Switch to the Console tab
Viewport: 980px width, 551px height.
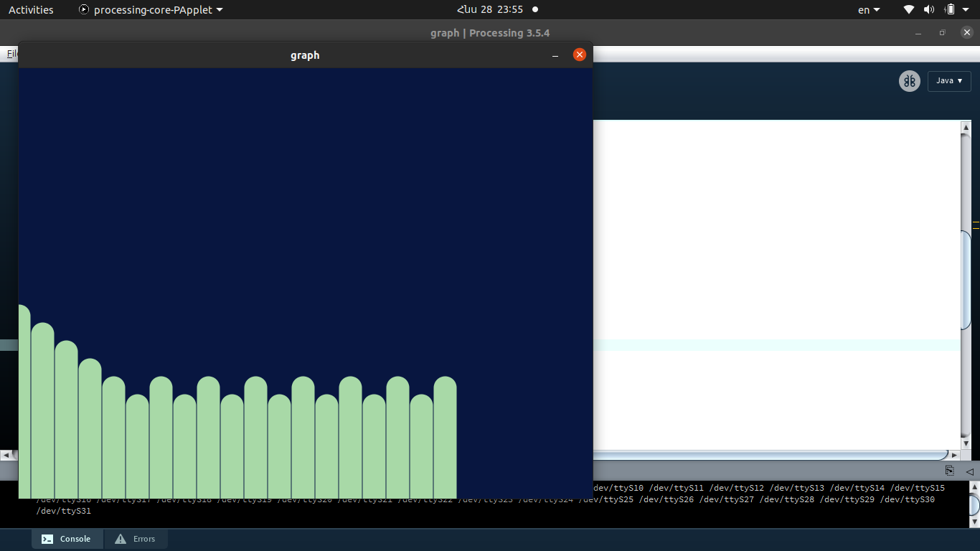[x=67, y=539]
